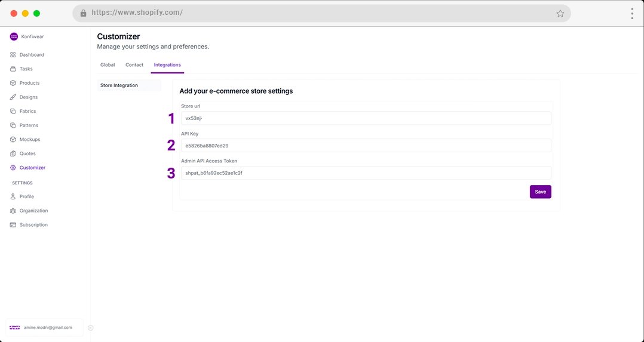
Task: Click the Quotes document icon
Action: [x=13, y=153]
